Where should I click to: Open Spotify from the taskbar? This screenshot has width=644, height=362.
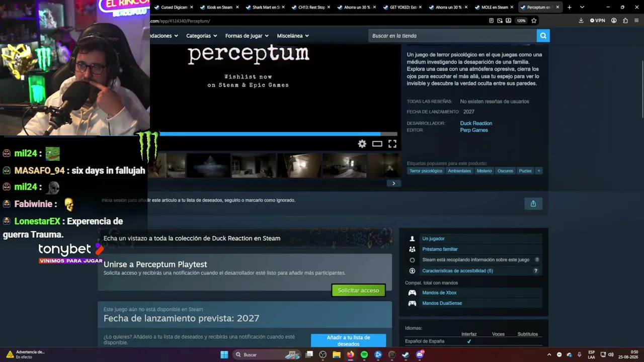pyautogui.click(x=364, y=354)
